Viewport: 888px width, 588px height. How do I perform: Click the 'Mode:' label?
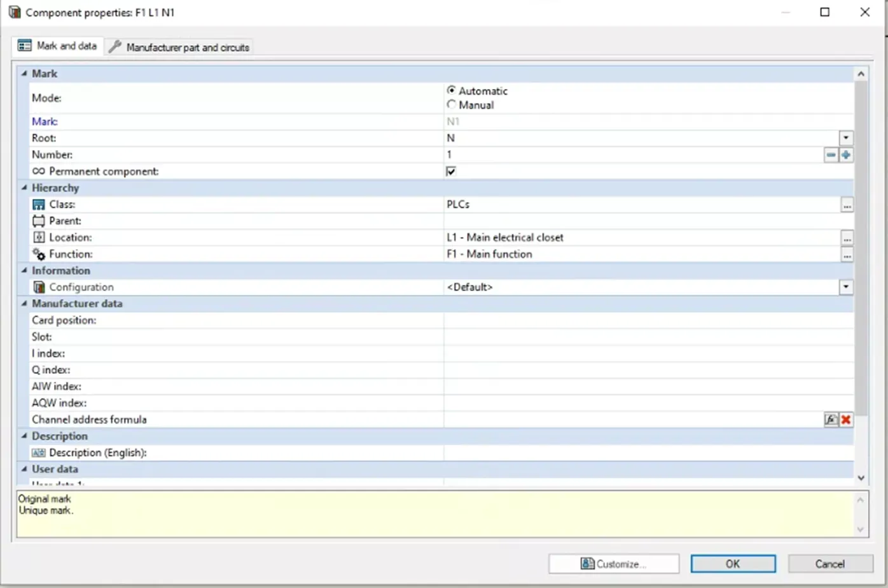click(46, 98)
